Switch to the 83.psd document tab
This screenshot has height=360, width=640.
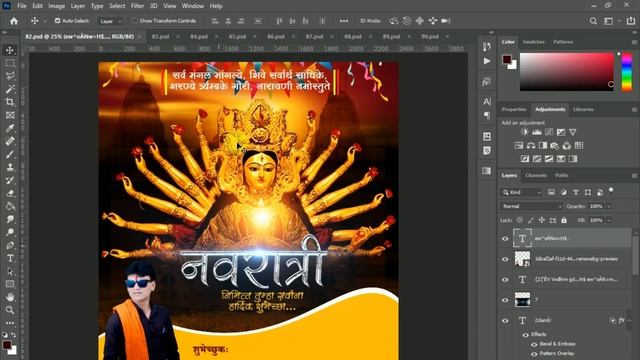point(160,36)
